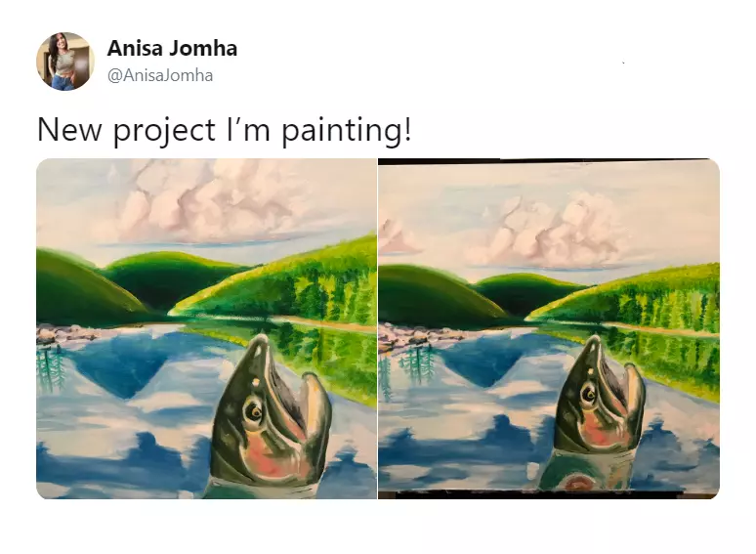The height and width of the screenshot is (554, 756).
Task: Click the display name Anisa Jomha
Action: (x=172, y=48)
